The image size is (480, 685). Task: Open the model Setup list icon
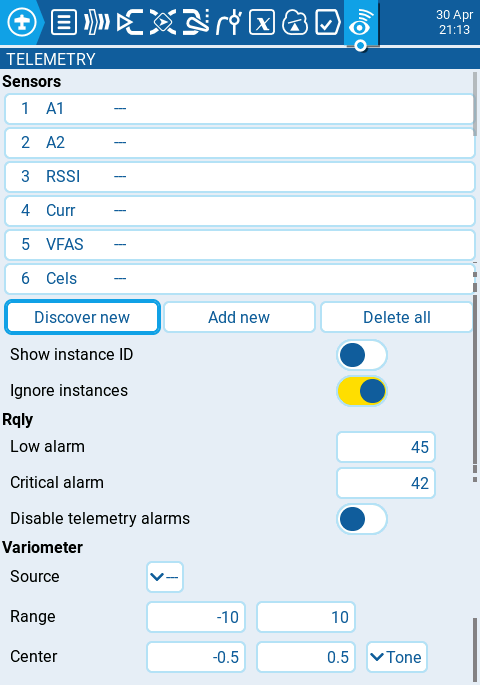coord(64,22)
